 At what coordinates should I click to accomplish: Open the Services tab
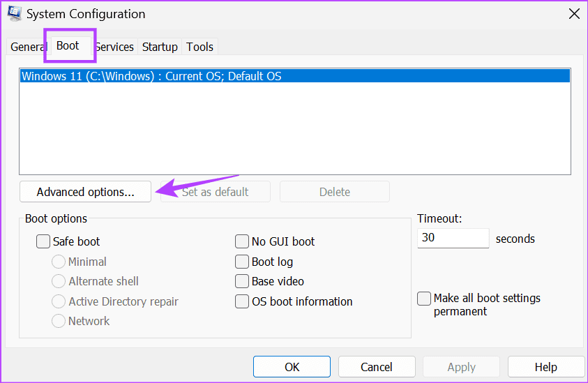point(114,47)
